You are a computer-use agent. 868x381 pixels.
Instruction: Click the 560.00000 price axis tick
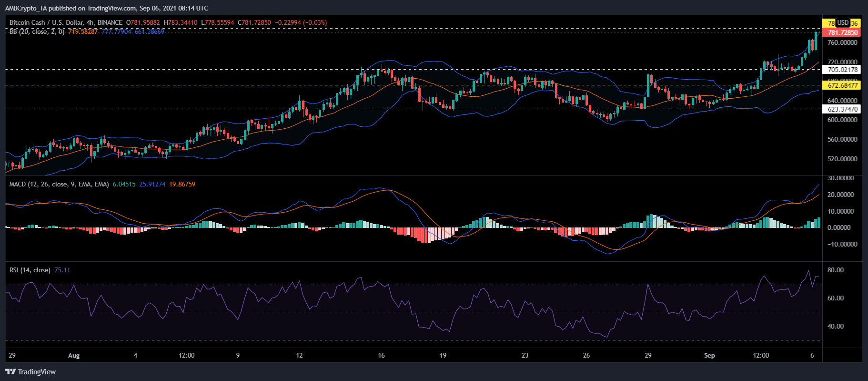(x=842, y=139)
